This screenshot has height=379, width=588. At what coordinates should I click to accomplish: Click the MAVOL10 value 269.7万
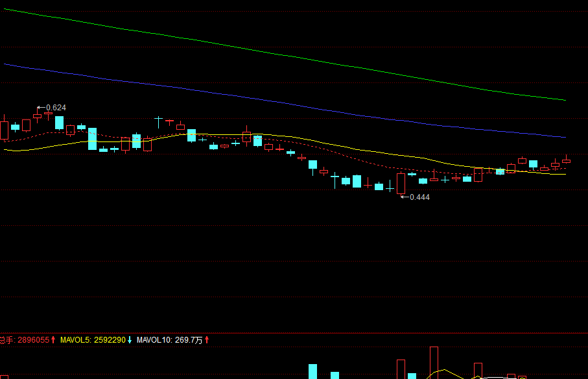point(189,340)
